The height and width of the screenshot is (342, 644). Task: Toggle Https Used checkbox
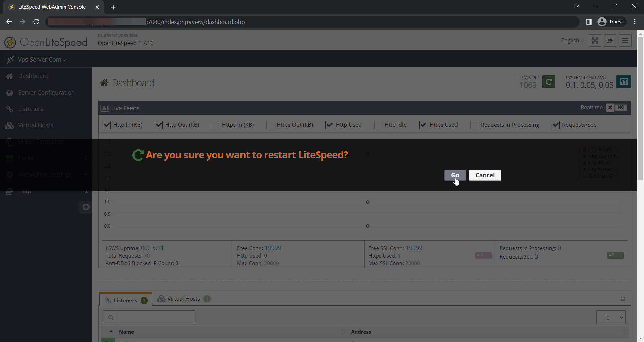(x=423, y=125)
